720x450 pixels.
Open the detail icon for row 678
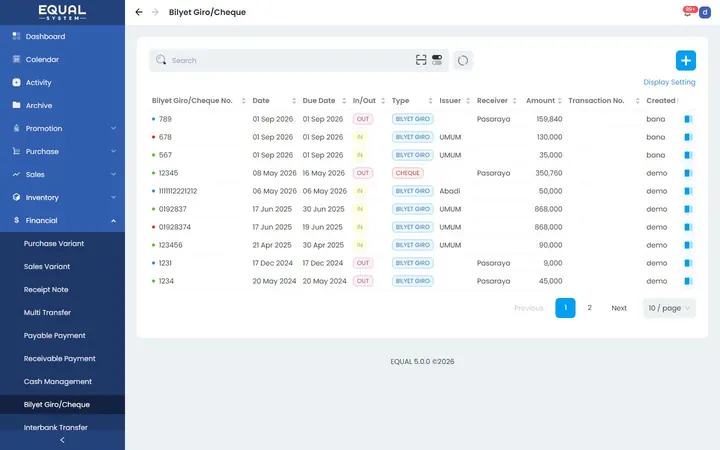point(688,137)
